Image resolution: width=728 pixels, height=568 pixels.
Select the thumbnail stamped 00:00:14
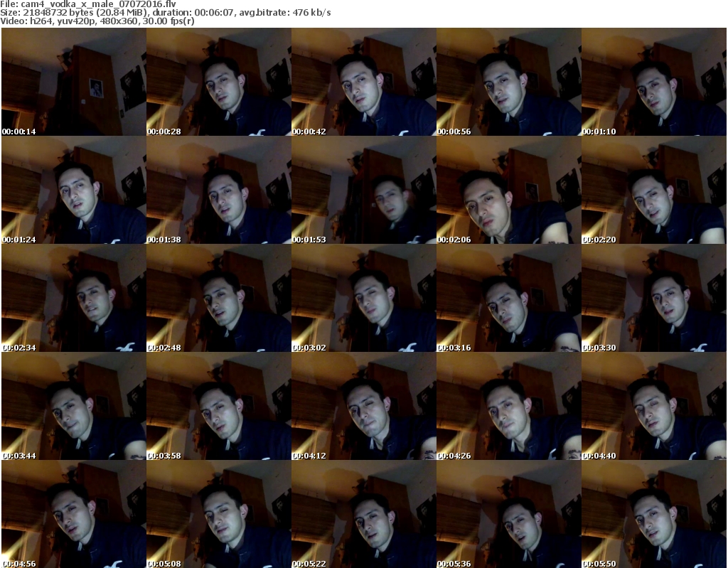pyautogui.click(x=74, y=82)
